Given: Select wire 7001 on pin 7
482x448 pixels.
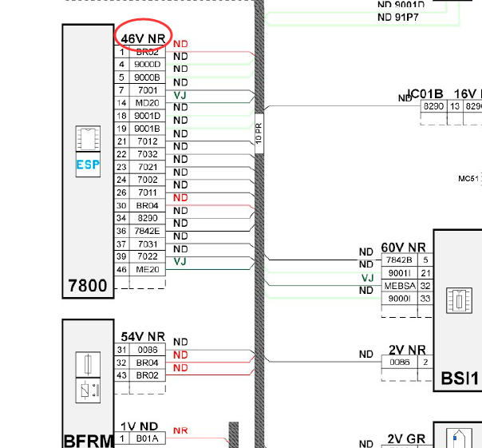Looking at the screenshot, I should [148, 90].
